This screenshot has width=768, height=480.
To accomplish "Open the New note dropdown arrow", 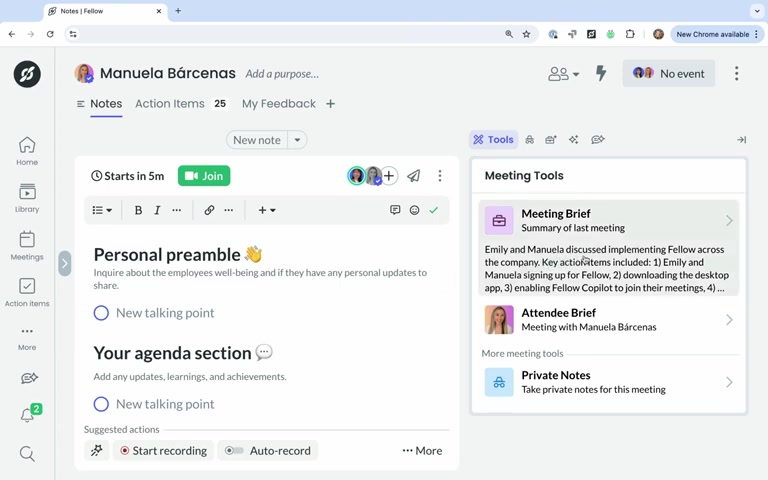I will (x=297, y=140).
